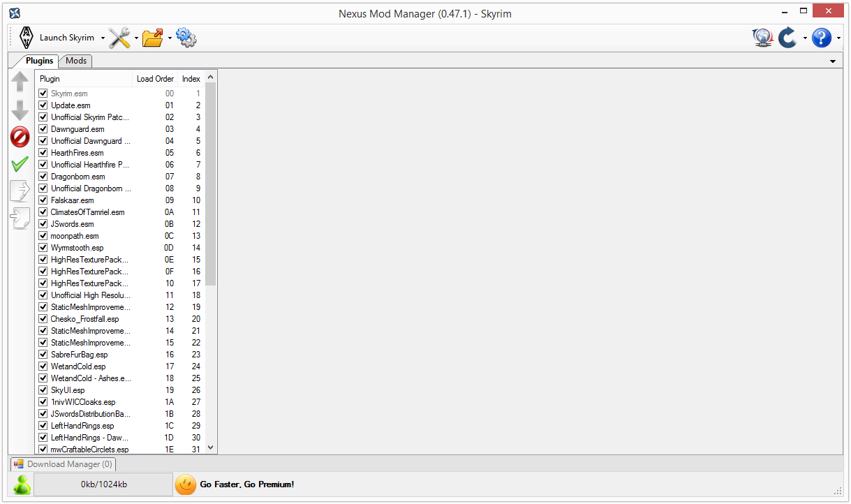Expand the open folders dropdown arrow
Viewport: 851px width, 504px height.
(170, 38)
